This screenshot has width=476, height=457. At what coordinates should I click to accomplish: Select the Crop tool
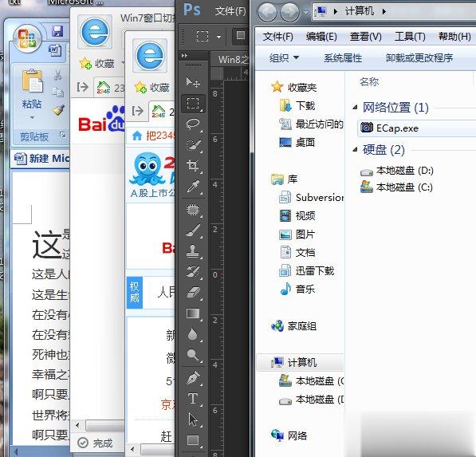193,165
